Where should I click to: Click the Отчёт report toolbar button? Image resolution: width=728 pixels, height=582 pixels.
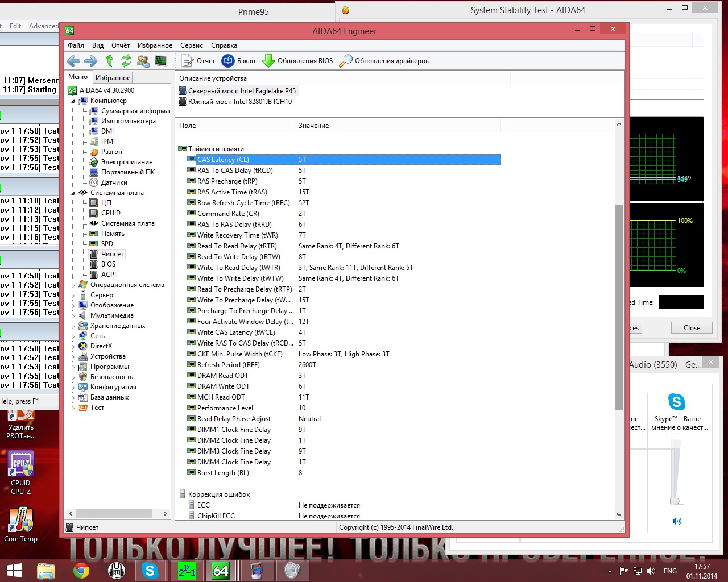(198, 61)
